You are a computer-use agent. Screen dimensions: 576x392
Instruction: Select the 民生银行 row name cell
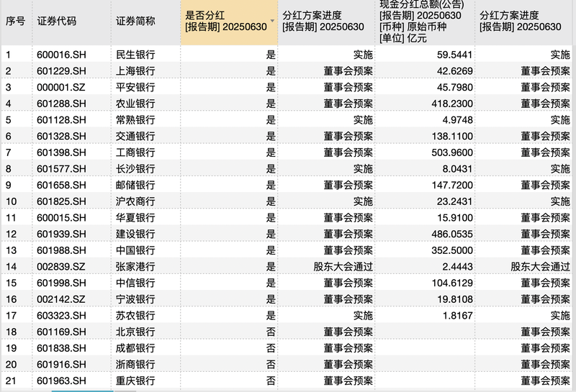135,55
